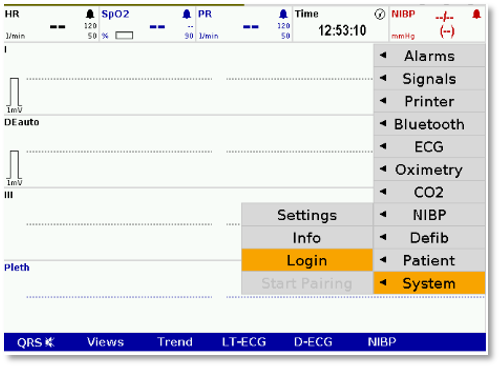
Task: Expand the arrow next to Alarms
Action: pyautogui.click(x=383, y=55)
